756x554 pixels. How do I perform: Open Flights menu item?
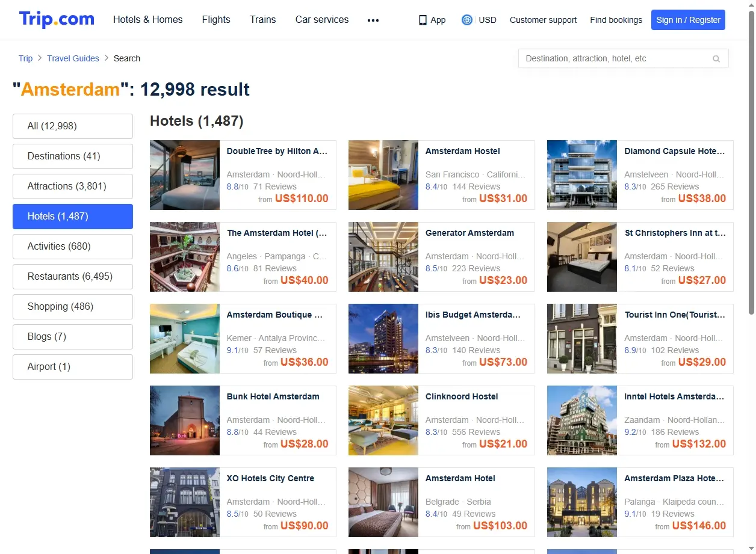click(216, 19)
